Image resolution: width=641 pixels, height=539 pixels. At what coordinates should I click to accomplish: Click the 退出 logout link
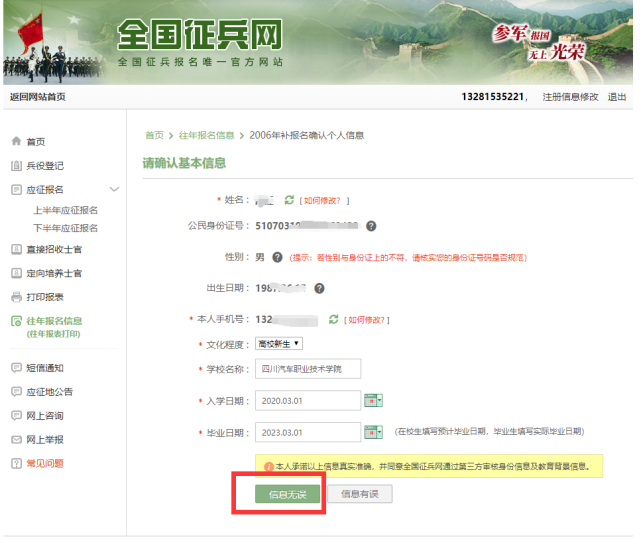617,96
